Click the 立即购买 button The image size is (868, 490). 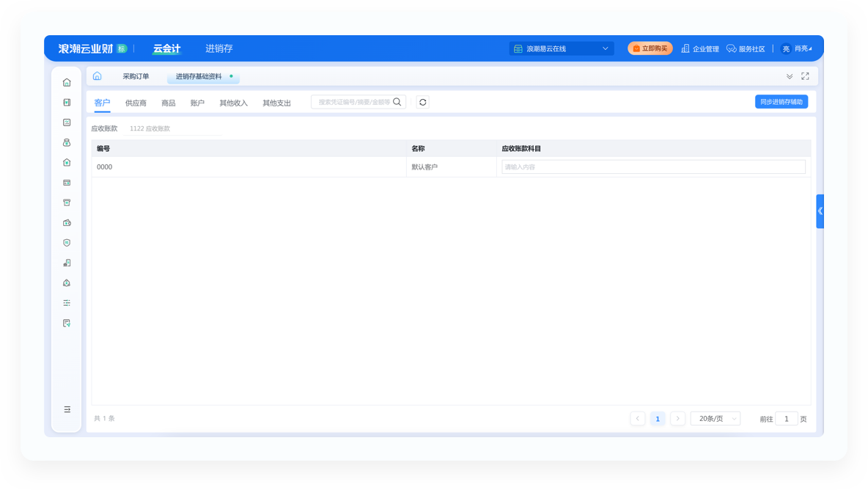(x=650, y=48)
